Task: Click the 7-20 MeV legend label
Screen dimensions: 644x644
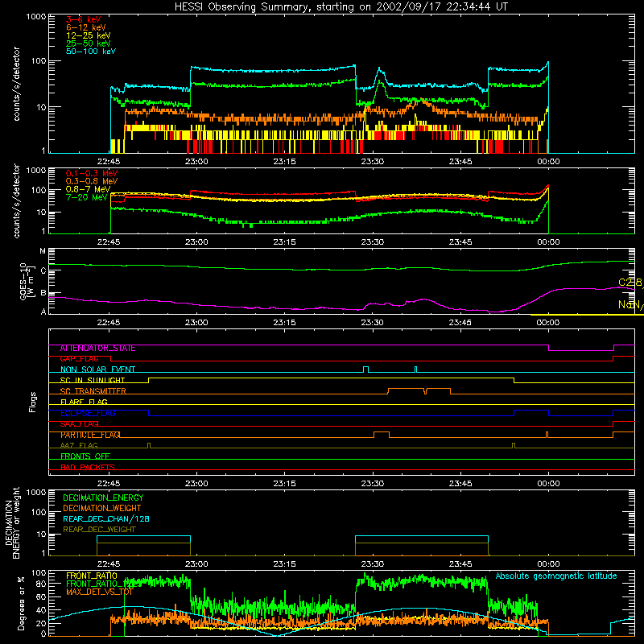Action: [x=86, y=197]
